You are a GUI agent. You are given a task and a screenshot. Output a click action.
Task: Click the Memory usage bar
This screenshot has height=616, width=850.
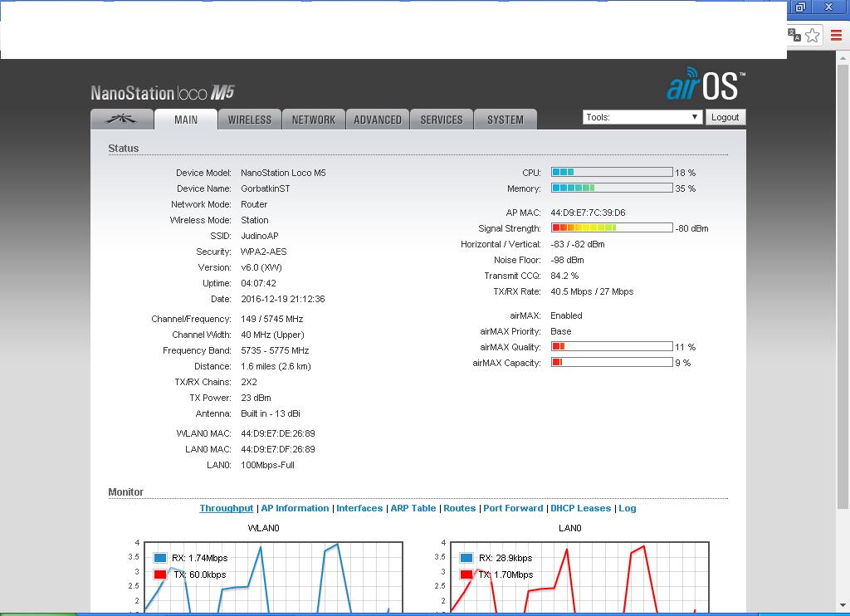612,188
